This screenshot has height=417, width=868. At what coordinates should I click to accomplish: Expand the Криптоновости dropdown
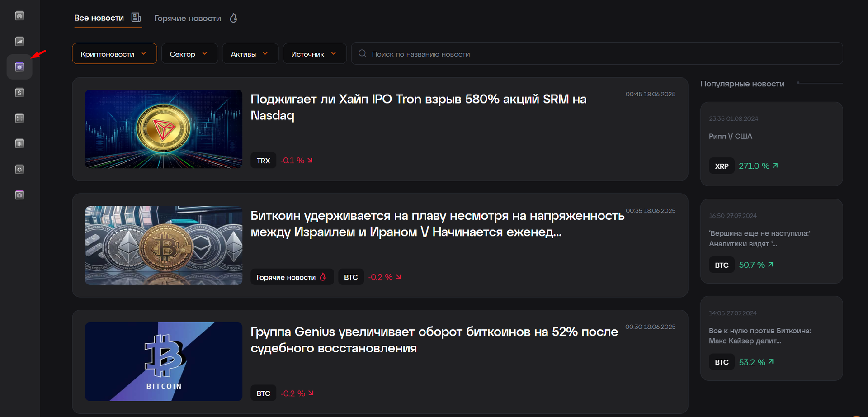tap(114, 53)
